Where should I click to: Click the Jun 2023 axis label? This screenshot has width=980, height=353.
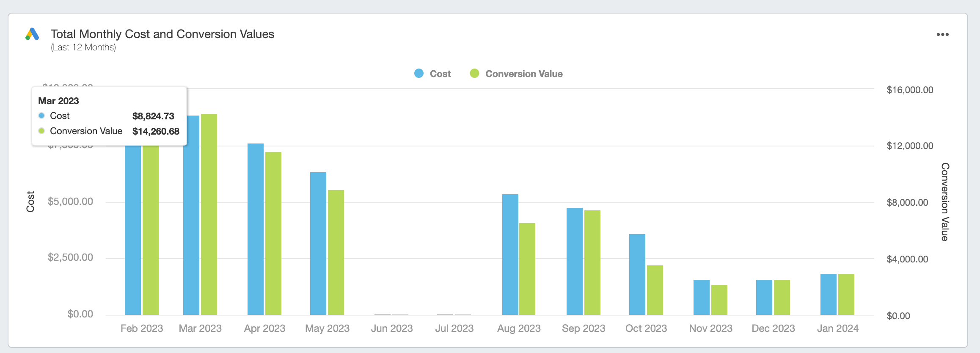[392, 328]
